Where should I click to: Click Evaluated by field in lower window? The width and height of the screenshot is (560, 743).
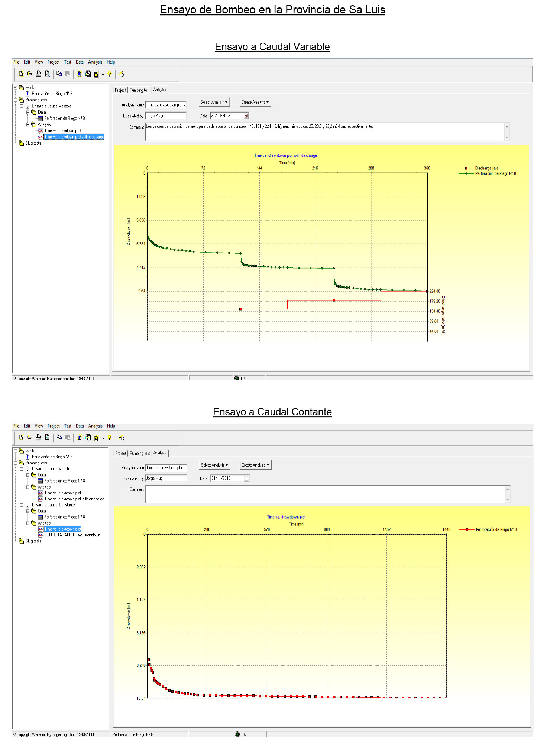point(166,478)
